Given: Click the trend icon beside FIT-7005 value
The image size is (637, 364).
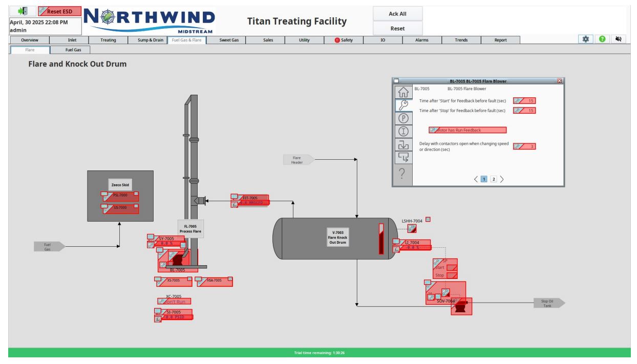Looking at the screenshot, I should (x=235, y=204).
